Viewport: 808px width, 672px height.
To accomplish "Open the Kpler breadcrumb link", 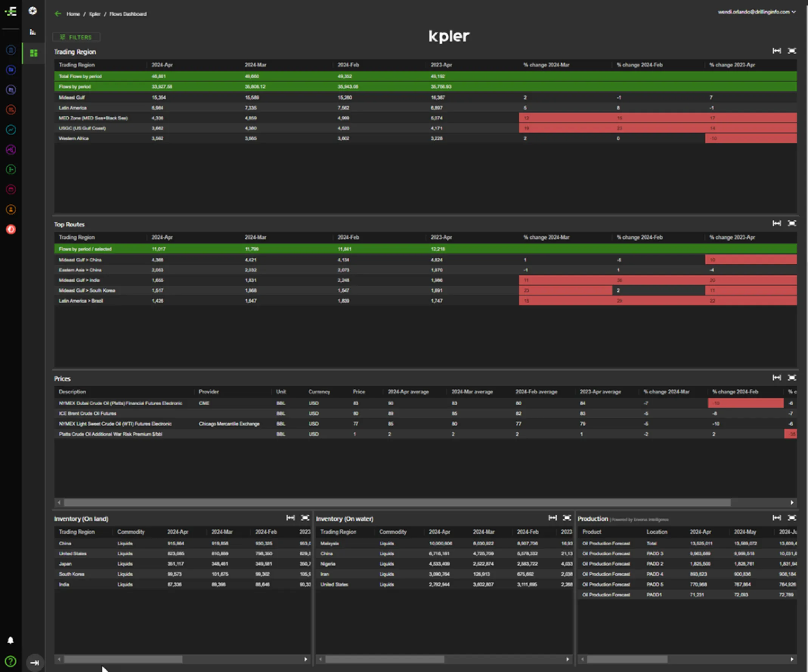I will pyautogui.click(x=94, y=14).
